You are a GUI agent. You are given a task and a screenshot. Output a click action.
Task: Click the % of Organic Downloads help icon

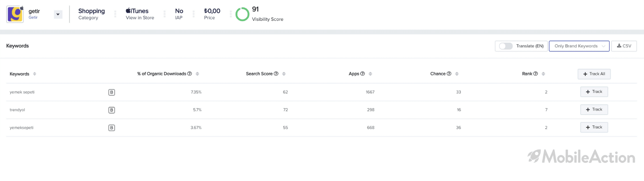(190, 74)
